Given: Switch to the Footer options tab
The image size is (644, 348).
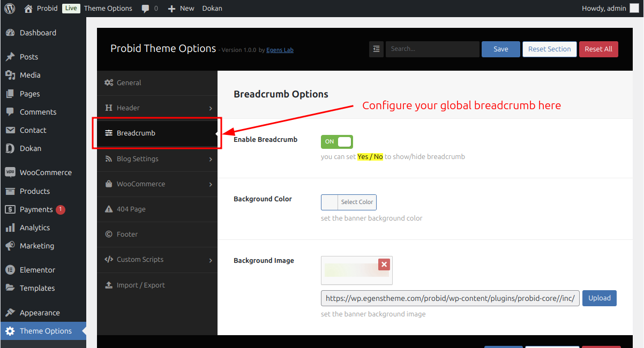Looking at the screenshot, I should coord(158,234).
